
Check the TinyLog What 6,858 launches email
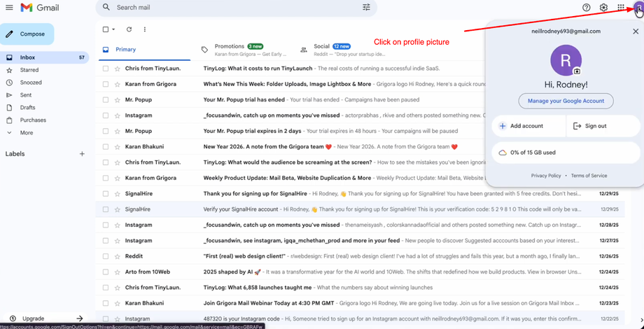click(x=106, y=288)
